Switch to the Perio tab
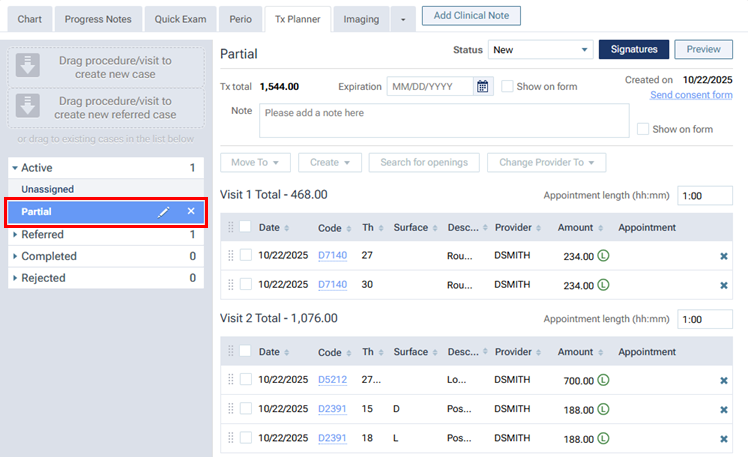 click(x=240, y=19)
